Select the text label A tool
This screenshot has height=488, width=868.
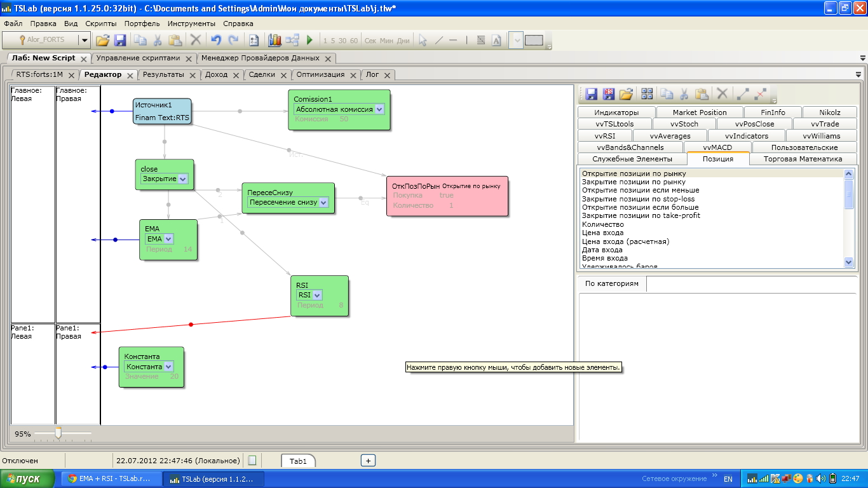coord(497,40)
